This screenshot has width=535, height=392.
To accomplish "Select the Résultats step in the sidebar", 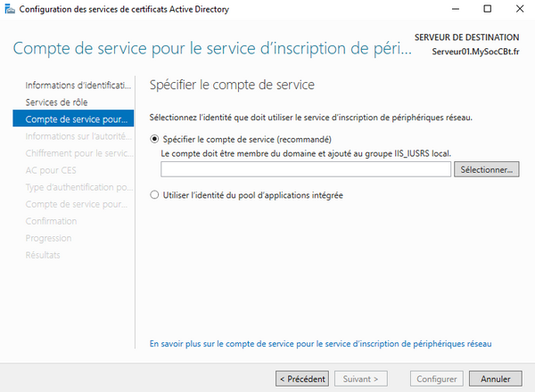I will [43, 255].
